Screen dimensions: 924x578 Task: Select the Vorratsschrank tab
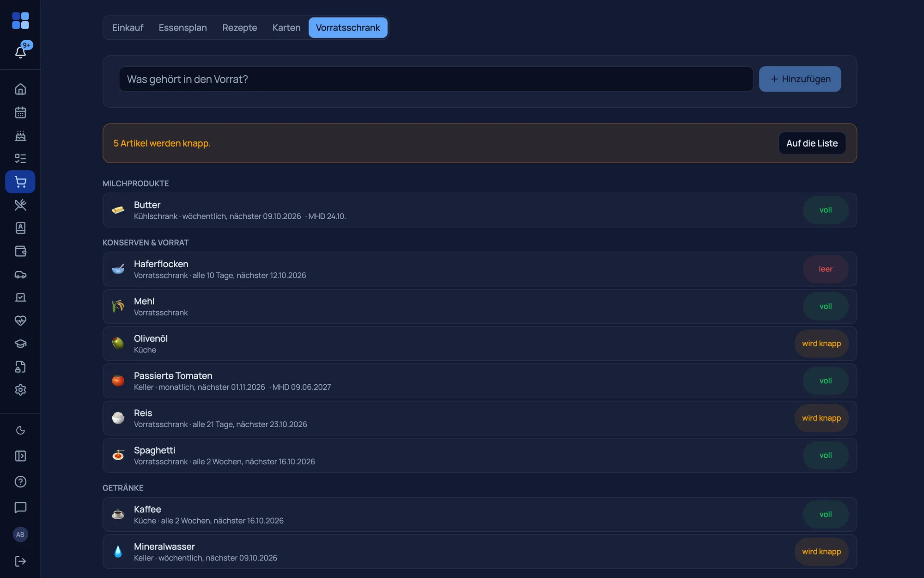[x=348, y=28]
